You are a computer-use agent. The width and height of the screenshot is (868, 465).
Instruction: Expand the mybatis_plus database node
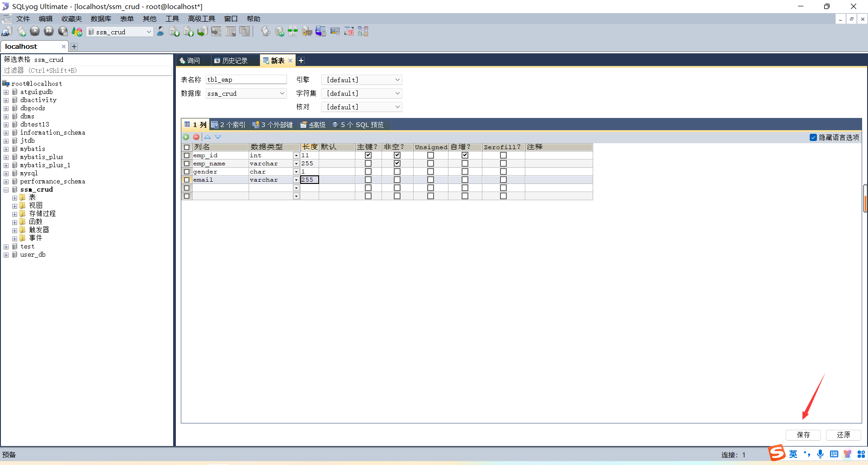[x=6, y=157]
